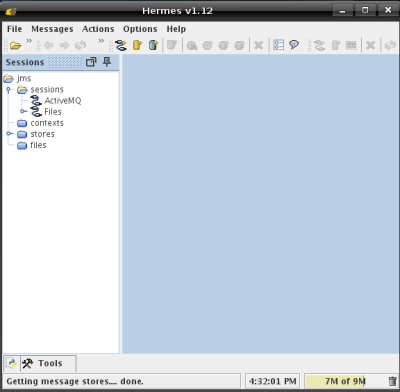Viewport: 400px width, 392px height.
Task: Click the garbage collect trash icon in status bar
Action: point(393,381)
